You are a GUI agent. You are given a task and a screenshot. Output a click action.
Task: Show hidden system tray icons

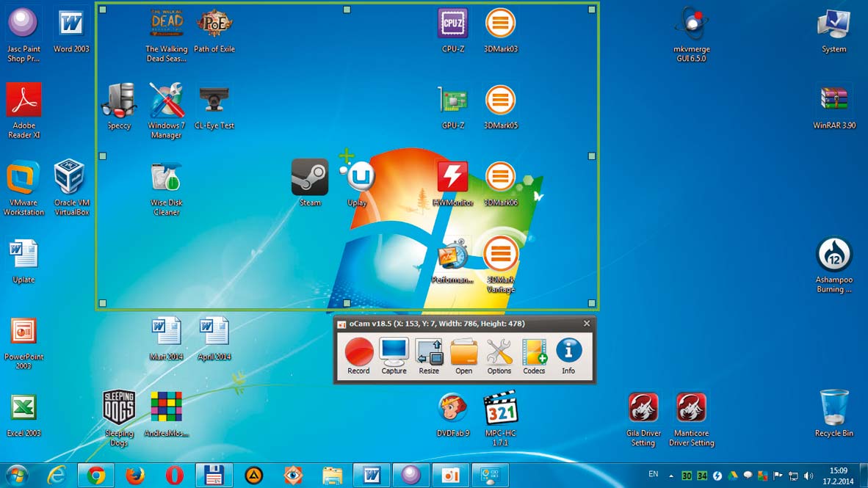pos(671,476)
